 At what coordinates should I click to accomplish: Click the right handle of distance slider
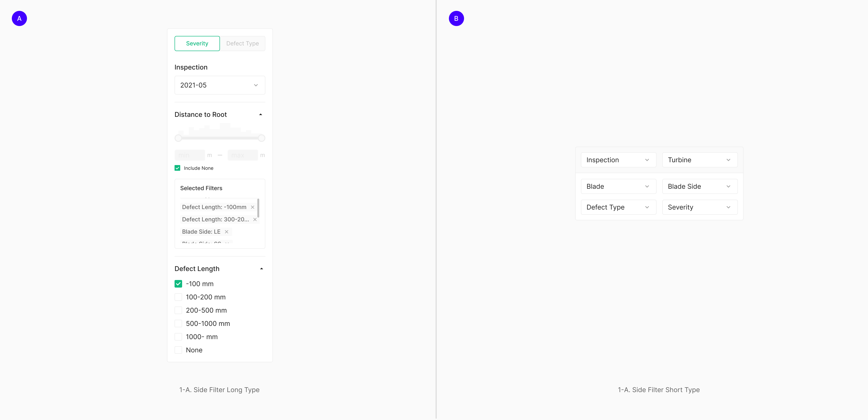tap(262, 138)
